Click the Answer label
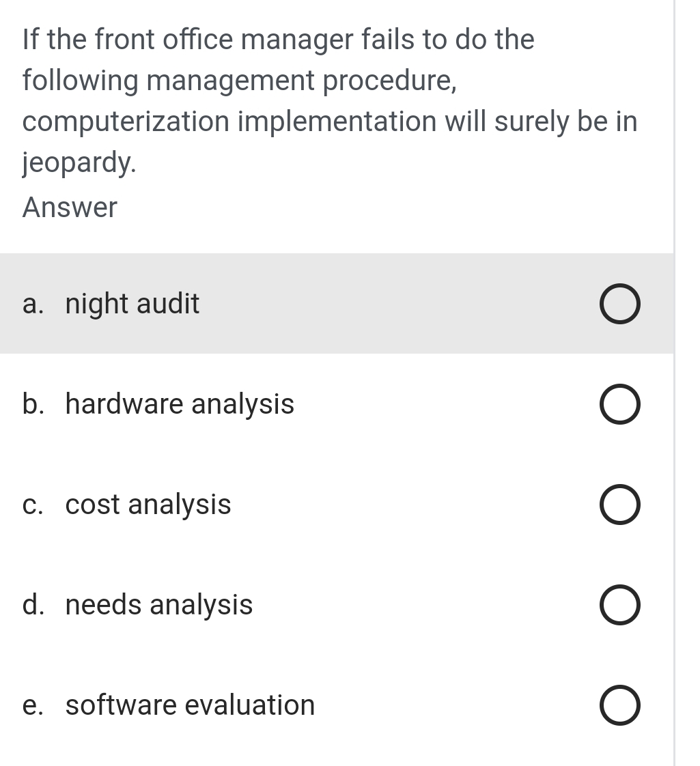The width and height of the screenshot is (700, 766). [x=69, y=207]
